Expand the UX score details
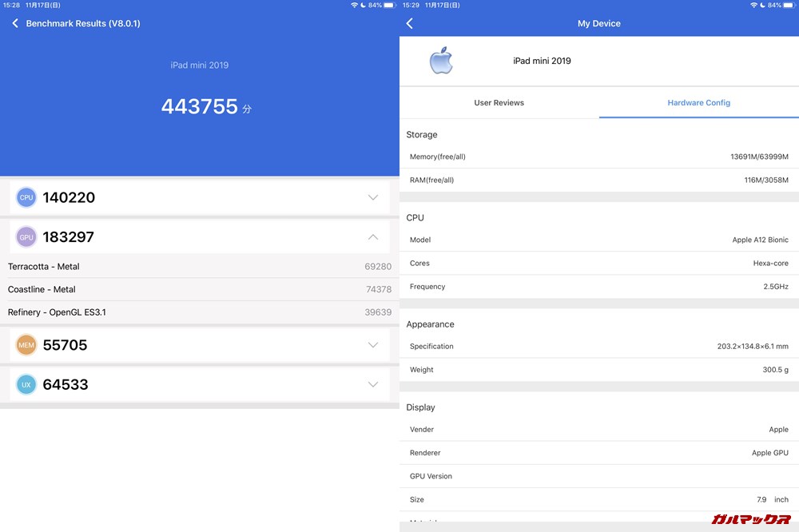The width and height of the screenshot is (799, 532). [372, 384]
